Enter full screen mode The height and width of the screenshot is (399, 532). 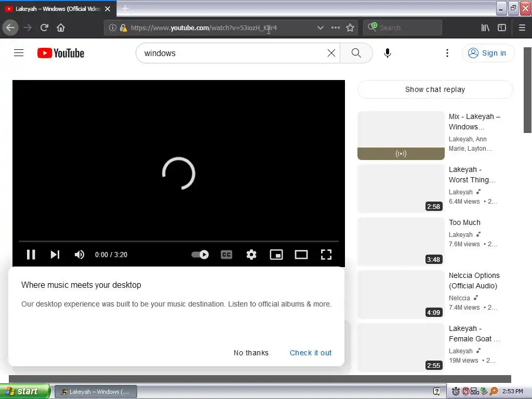coord(326,255)
